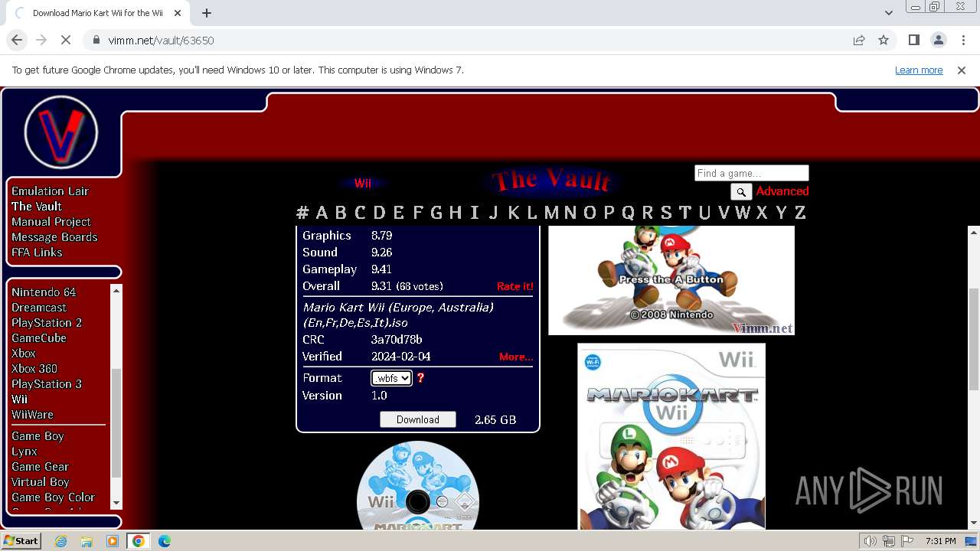Select Nintendo 64 in the systems list
Screen dimensions: 980x551
(44, 292)
